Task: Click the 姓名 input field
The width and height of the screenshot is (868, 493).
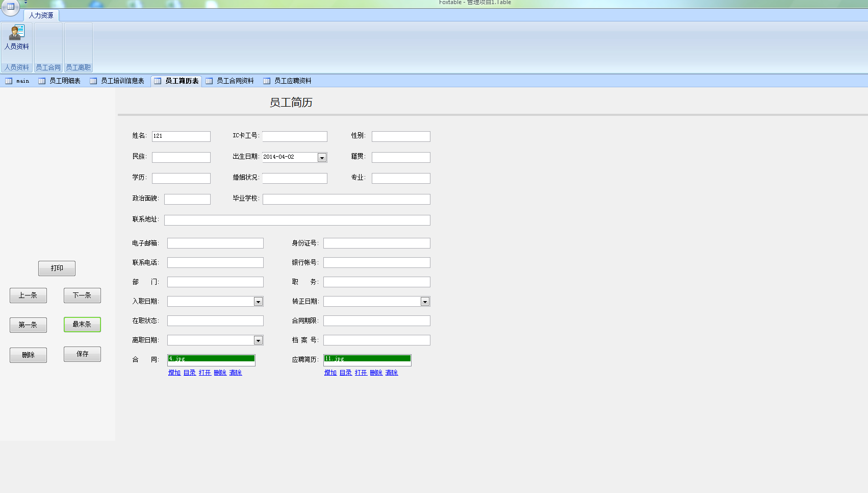Action: click(x=181, y=136)
